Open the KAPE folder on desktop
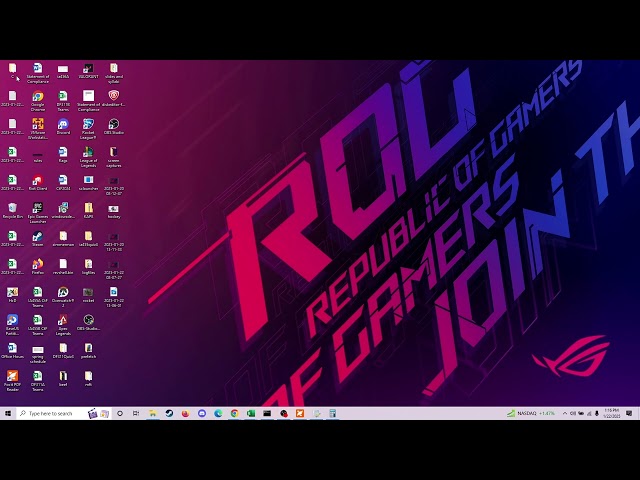The image size is (640, 480). 88,211
